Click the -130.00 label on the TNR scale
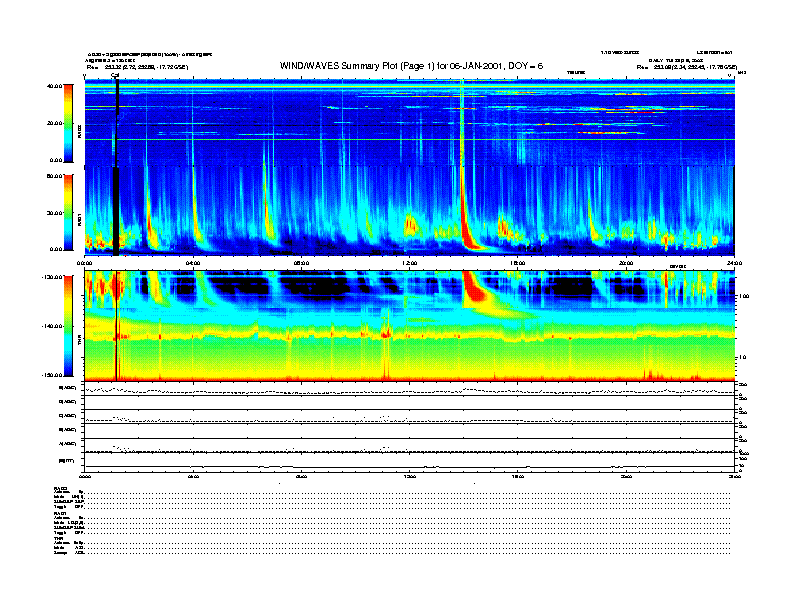792x612 pixels. tap(52, 277)
